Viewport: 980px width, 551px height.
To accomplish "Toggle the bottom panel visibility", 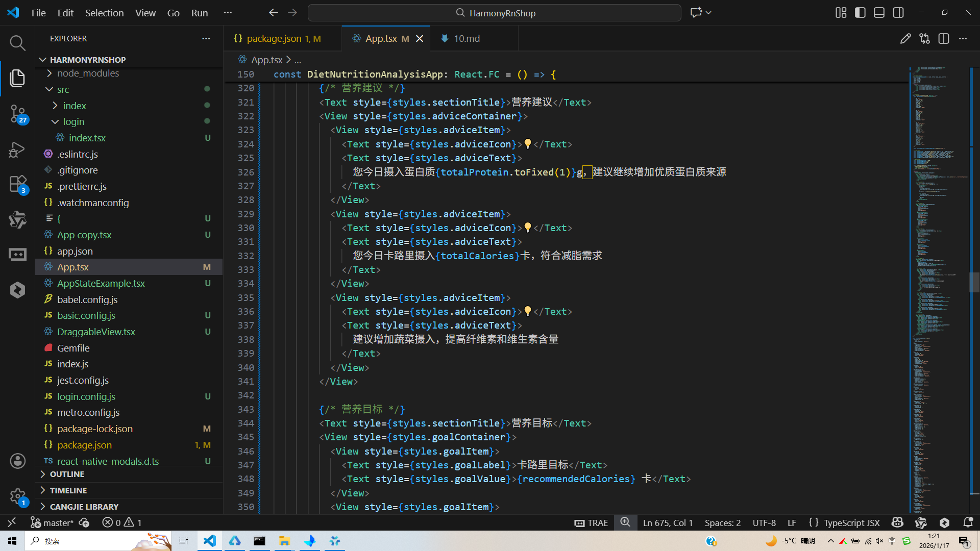I will click(879, 13).
